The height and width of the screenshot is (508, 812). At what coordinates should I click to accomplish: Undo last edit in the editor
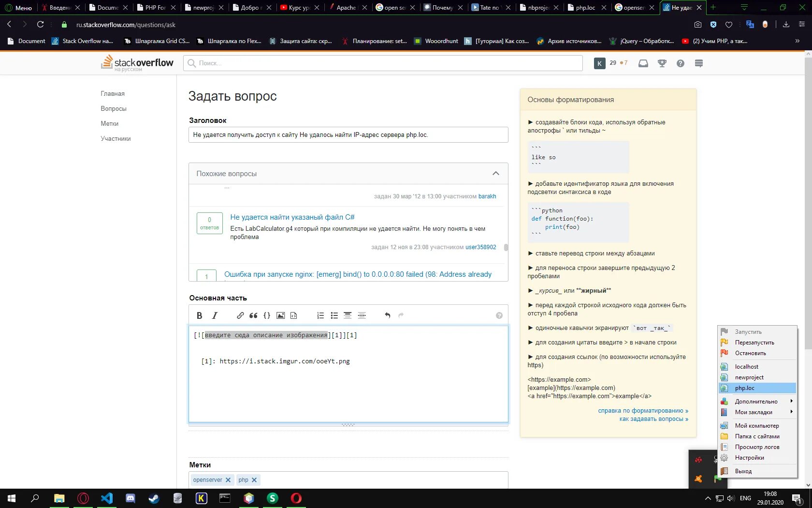(x=387, y=315)
